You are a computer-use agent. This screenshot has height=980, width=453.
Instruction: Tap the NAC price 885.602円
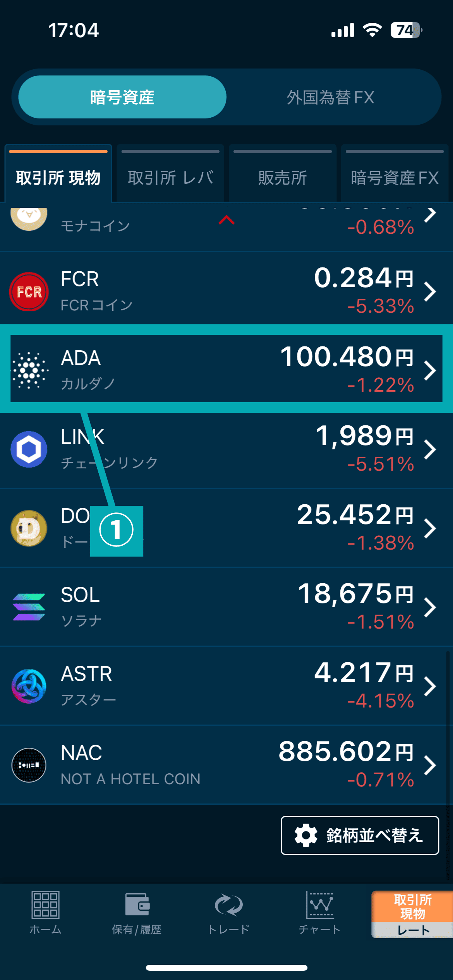(346, 752)
